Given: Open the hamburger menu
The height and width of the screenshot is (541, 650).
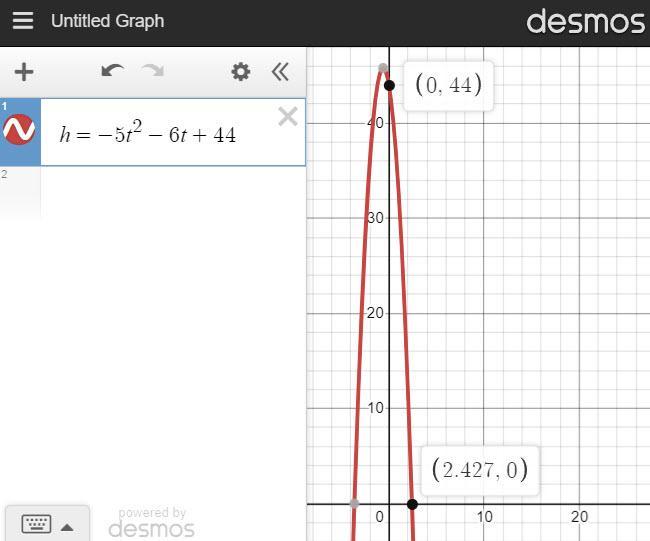Looking at the screenshot, I should (23, 21).
